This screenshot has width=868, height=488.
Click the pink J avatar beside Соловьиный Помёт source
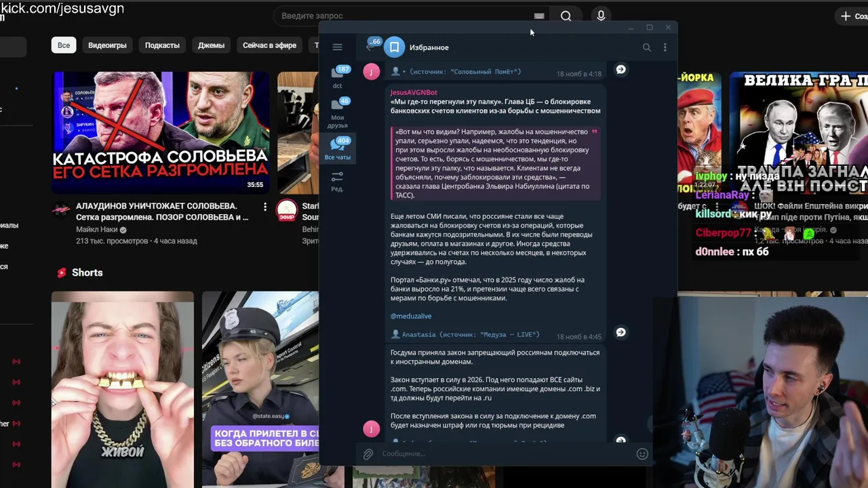click(372, 72)
